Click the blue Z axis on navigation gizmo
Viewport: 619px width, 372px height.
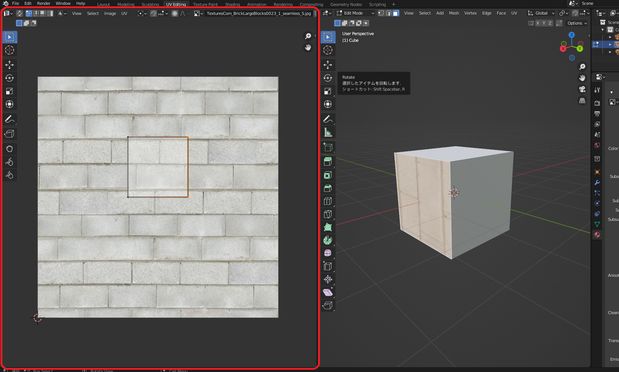(572, 35)
